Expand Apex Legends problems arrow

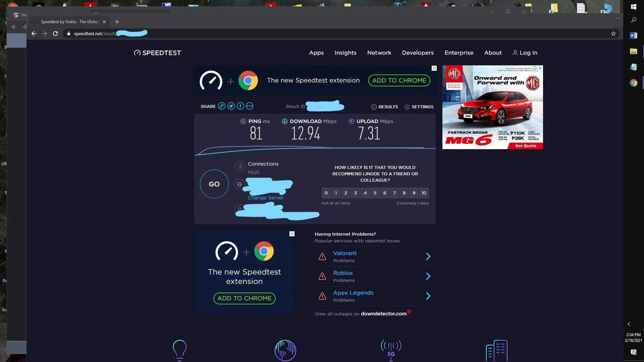pyautogui.click(x=428, y=296)
